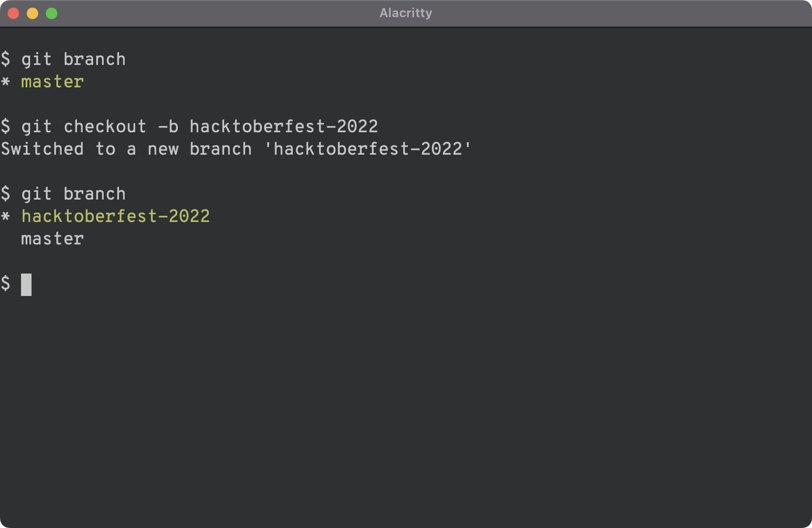Click the green hacktoberfest-2022 current branch name

[116, 216]
